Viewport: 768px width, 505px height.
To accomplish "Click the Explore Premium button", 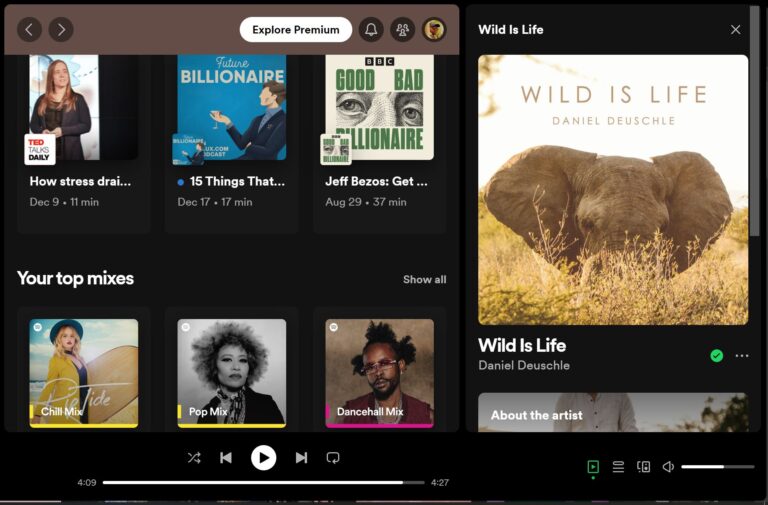I will pyautogui.click(x=295, y=30).
